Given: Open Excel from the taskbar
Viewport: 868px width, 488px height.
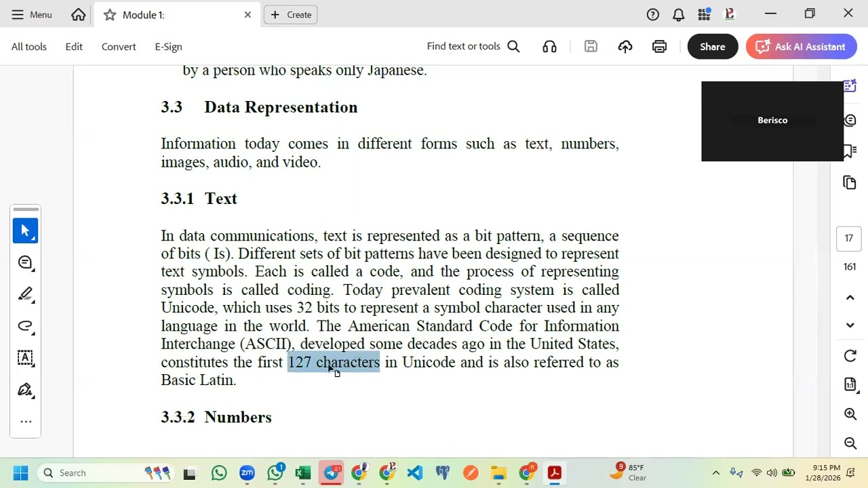Looking at the screenshot, I should [x=303, y=472].
